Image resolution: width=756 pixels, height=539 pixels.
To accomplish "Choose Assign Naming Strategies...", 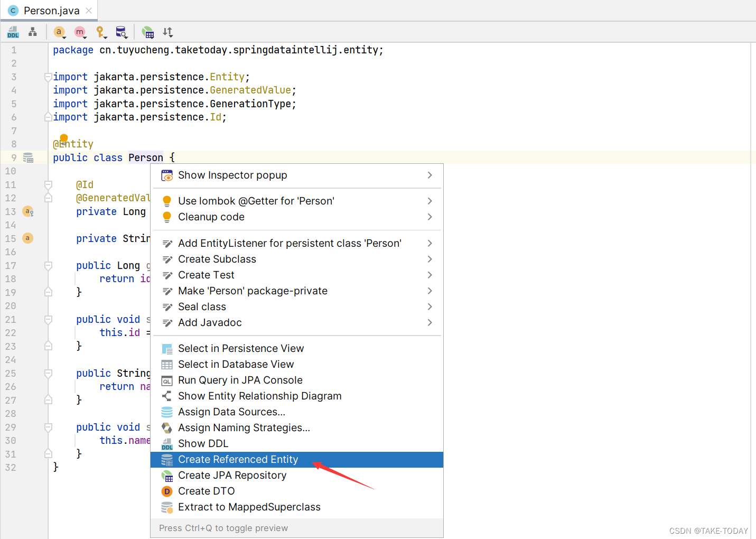I will point(297,428).
